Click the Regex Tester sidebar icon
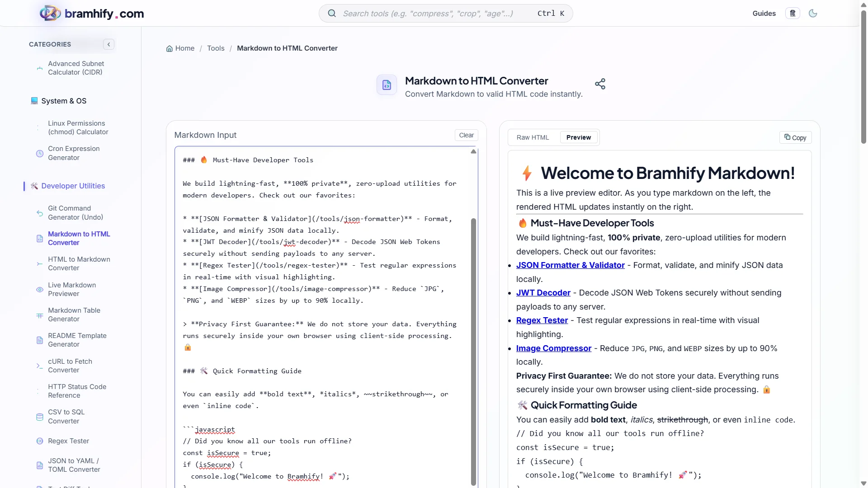This screenshot has height=488, width=868. coord(40,441)
